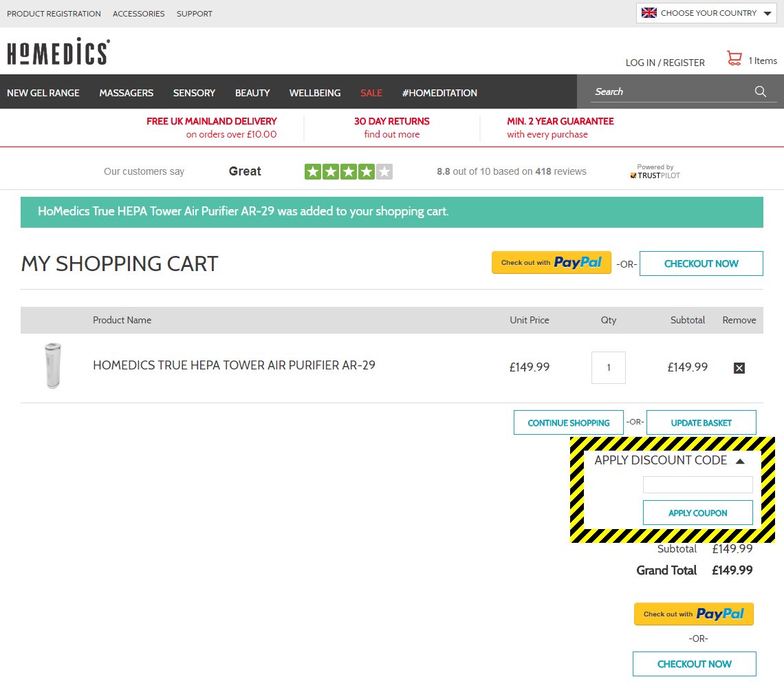784x688 pixels.
Task: Remove the air purifier with X icon
Action: click(739, 368)
